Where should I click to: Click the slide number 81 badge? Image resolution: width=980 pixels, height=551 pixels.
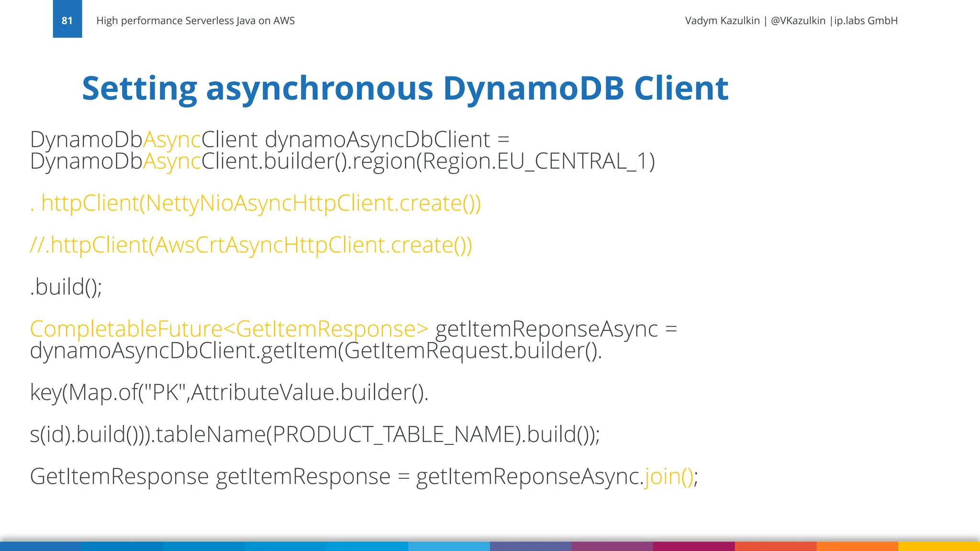(67, 19)
